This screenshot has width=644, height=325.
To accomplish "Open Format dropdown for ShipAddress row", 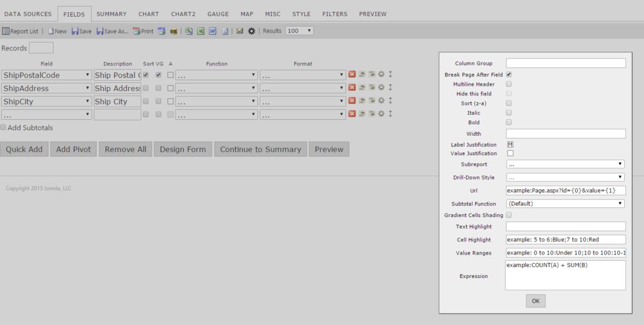I will point(303,88).
